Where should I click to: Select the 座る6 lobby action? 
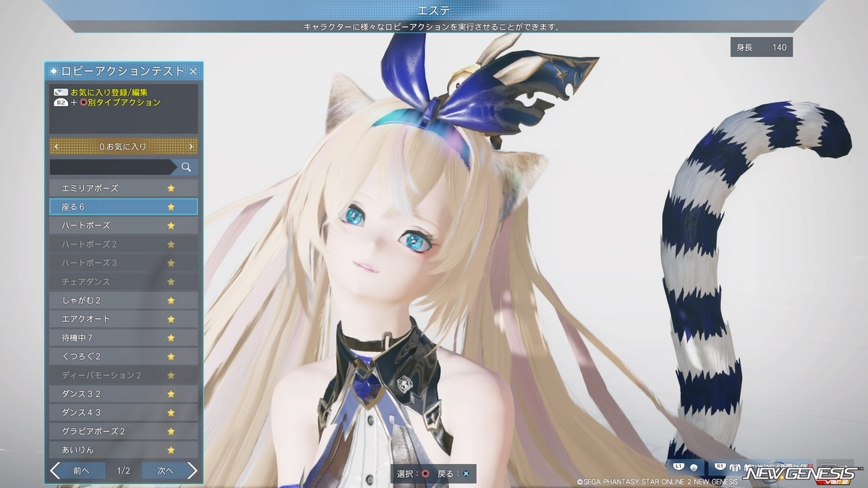point(124,207)
